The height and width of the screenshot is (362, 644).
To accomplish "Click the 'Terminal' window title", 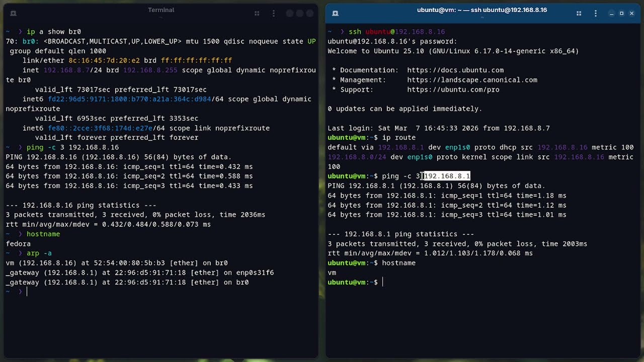I will pyautogui.click(x=161, y=10).
